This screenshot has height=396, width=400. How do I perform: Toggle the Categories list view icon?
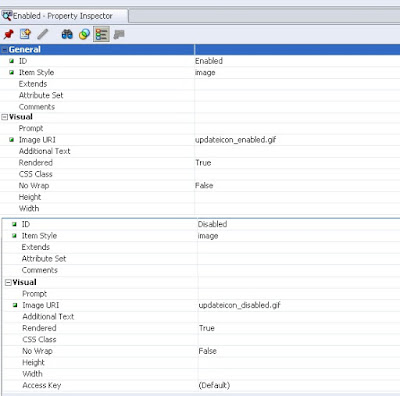[101, 34]
